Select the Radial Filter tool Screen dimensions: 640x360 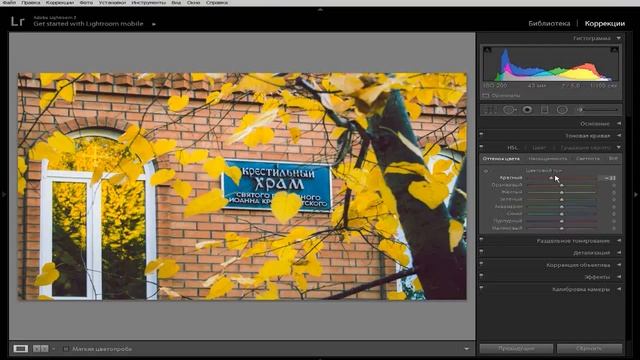click(562, 109)
